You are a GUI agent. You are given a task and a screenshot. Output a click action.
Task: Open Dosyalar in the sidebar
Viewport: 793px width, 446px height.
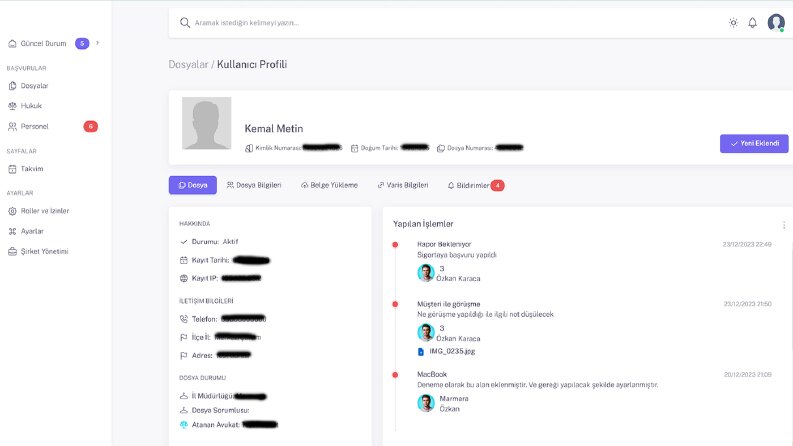pyautogui.click(x=34, y=86)
